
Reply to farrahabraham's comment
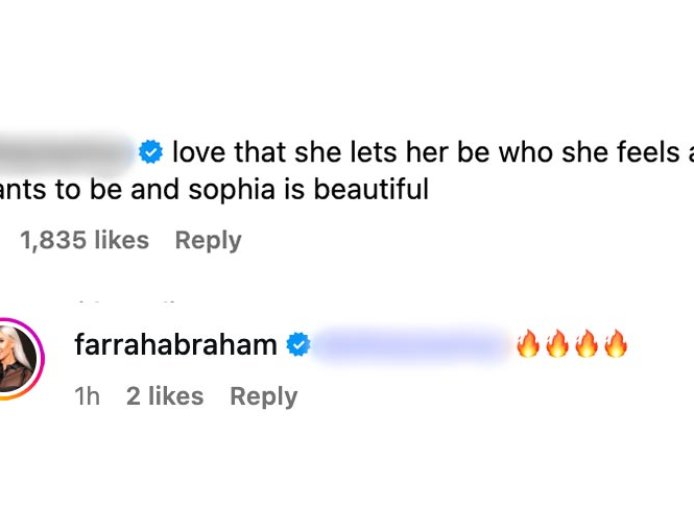point(263,396)
